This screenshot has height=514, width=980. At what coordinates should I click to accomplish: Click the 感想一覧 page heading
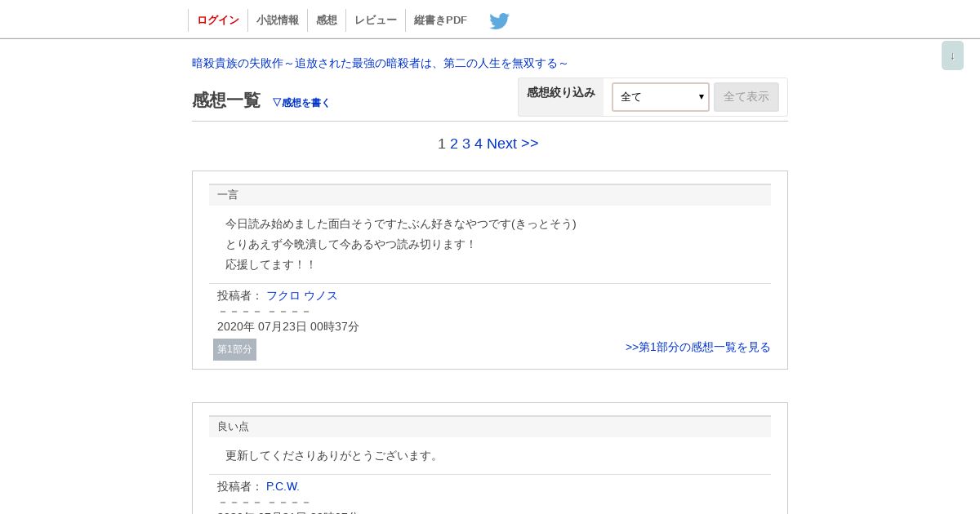(226, 100)
